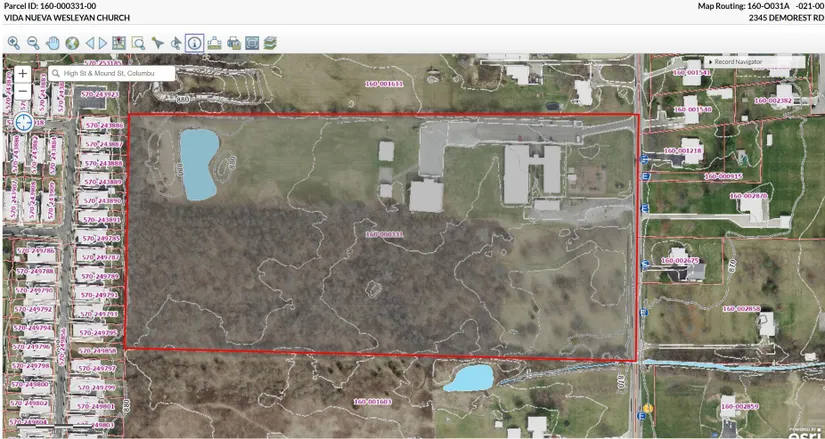Viewport: 825px width, 439px height.
Task: Toggle the Identify info tool
Action: (x=194, y=43)
